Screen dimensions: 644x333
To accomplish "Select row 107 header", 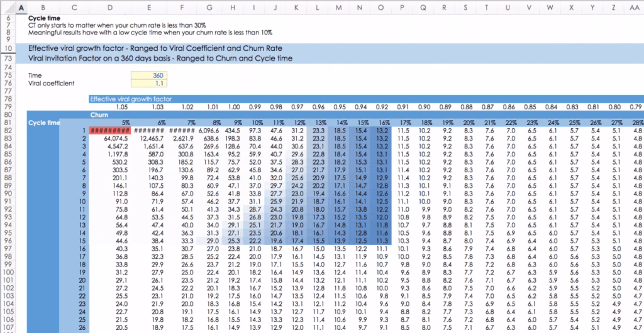I will [x=8, y=327].
